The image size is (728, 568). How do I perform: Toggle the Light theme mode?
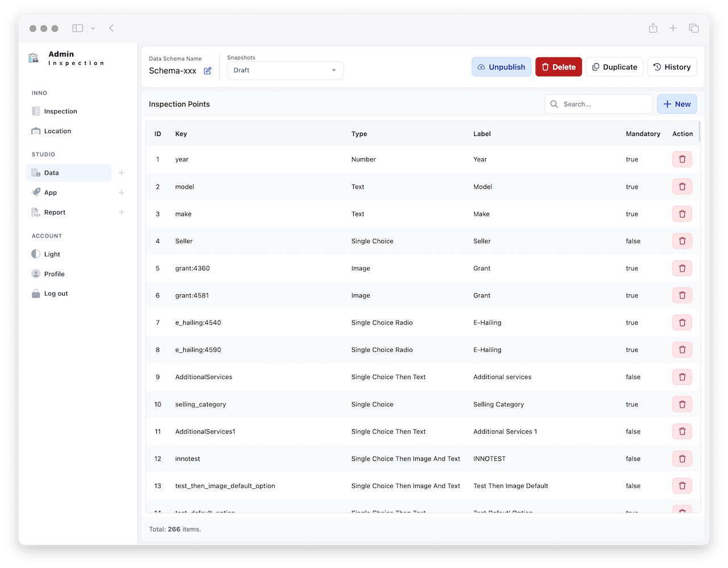click(x=52, y=254)
